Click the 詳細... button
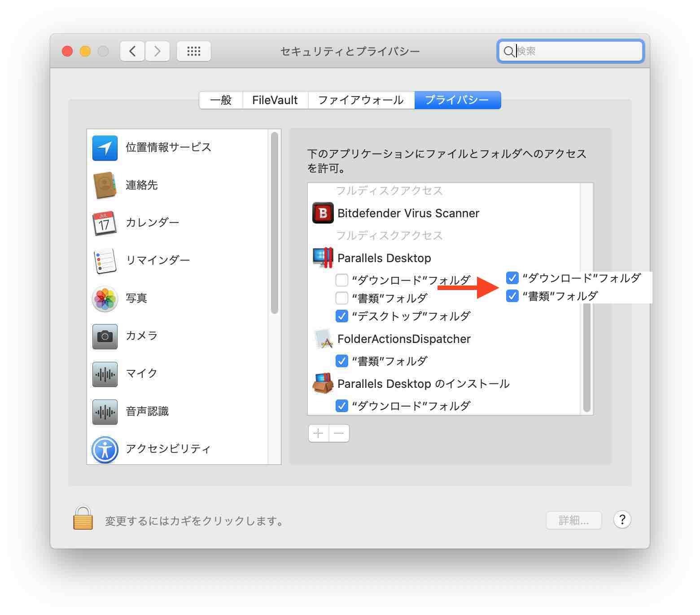The image size is (700, 615). (x=573, y=520)
